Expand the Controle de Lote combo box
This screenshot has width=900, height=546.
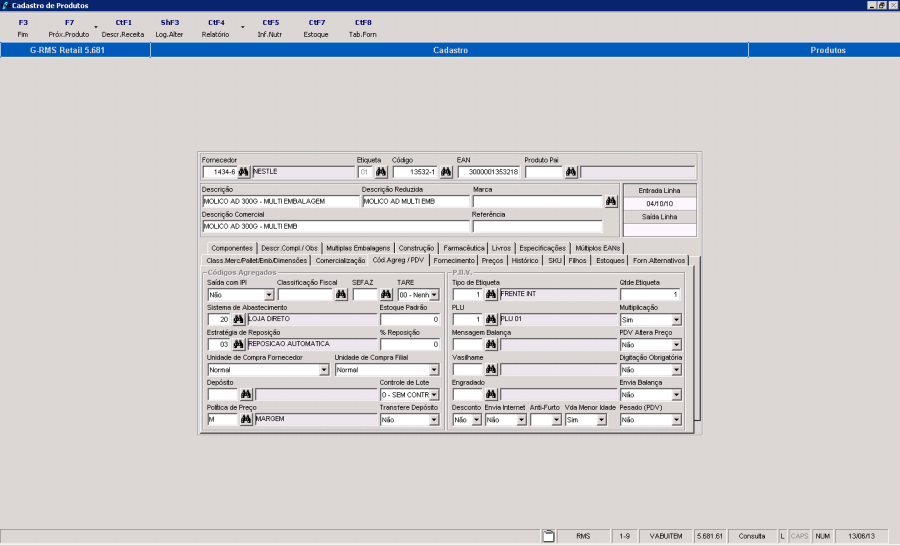(x=434, y=395)
